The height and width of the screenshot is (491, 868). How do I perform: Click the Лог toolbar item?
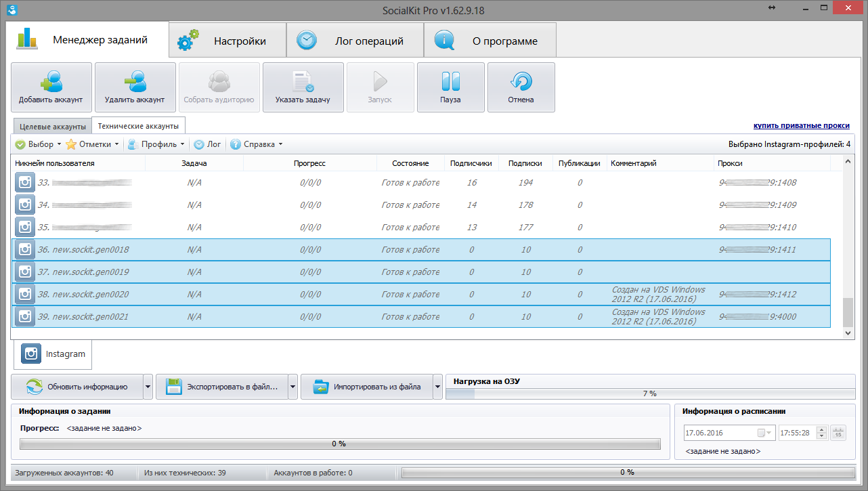[208, 144]
